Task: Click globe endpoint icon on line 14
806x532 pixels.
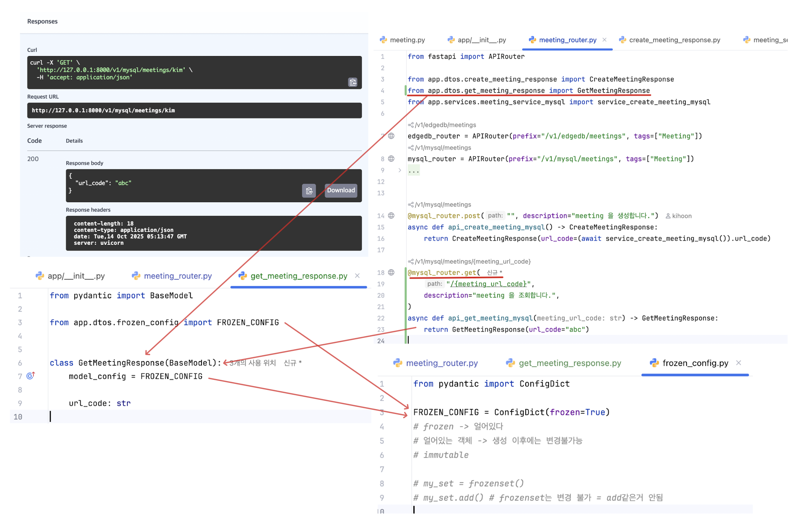Action: 391,216
